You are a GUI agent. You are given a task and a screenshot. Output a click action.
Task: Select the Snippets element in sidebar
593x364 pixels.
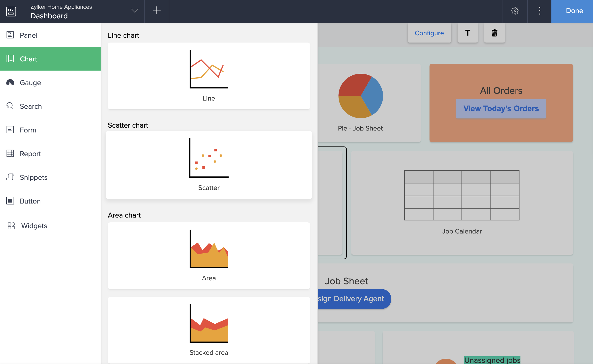point(33,177)
